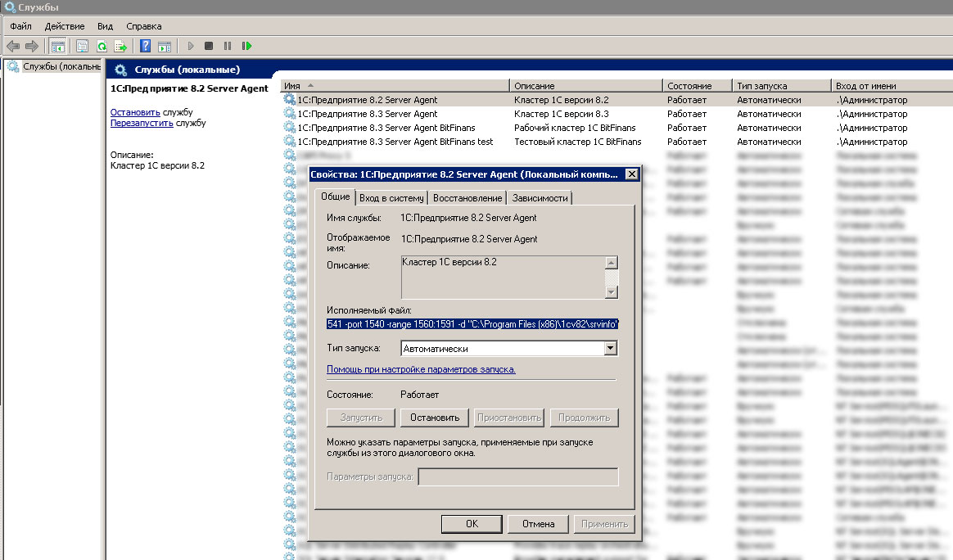Expand the Тип запуска dropdown
This screenshot has height=560, width=953.
(610, 349)
